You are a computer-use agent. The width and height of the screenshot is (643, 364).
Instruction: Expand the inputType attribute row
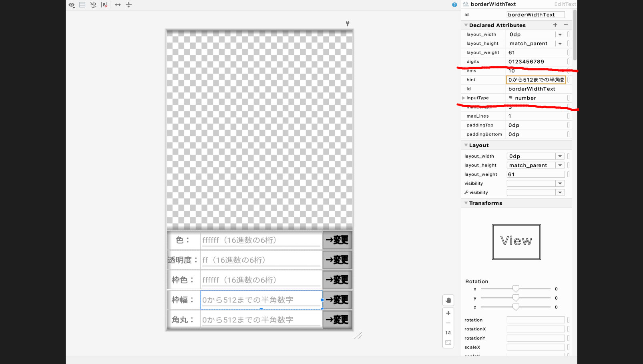[x=464, y=98]
